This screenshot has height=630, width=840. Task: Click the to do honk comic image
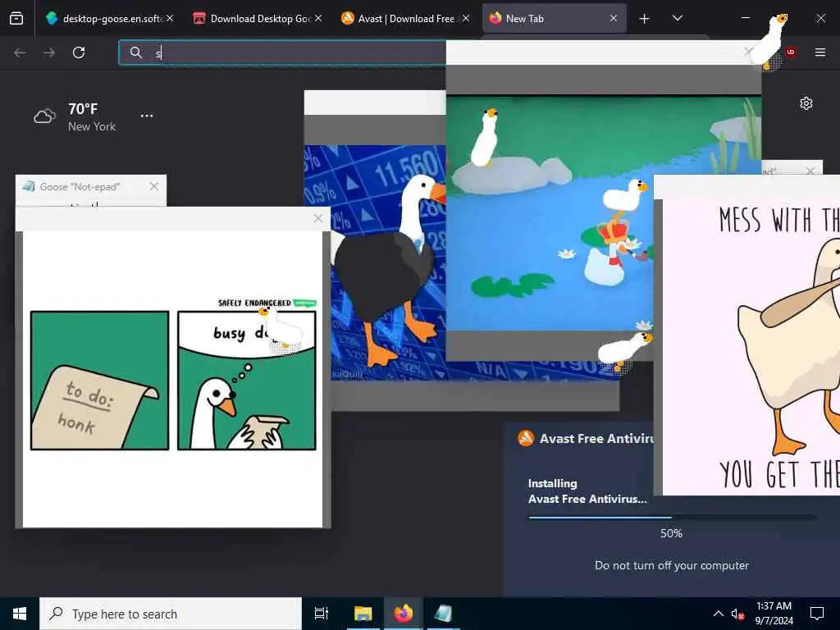[173, 379]
